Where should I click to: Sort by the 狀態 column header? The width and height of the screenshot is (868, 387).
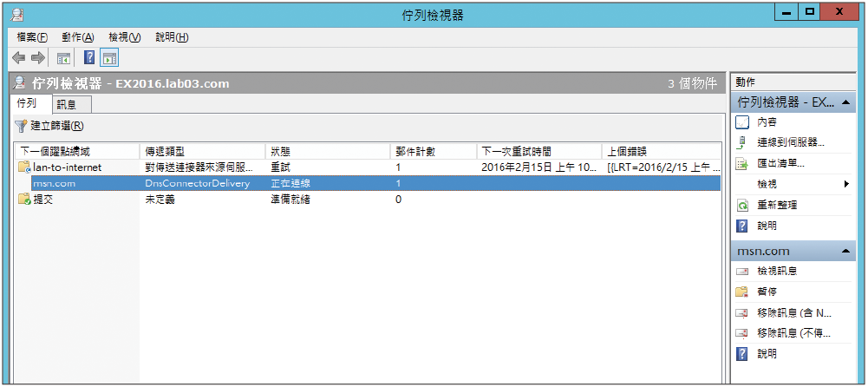click(x=329, y=151)
